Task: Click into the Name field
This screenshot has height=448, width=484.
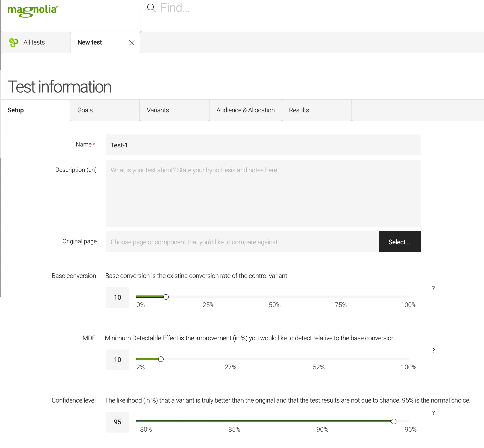Action: pos(263,145)
